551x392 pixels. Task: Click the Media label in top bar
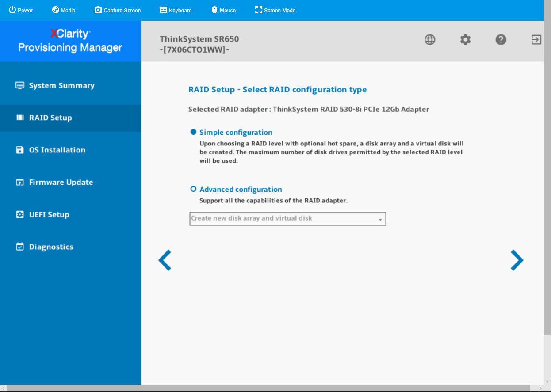(x=68, y=10)
